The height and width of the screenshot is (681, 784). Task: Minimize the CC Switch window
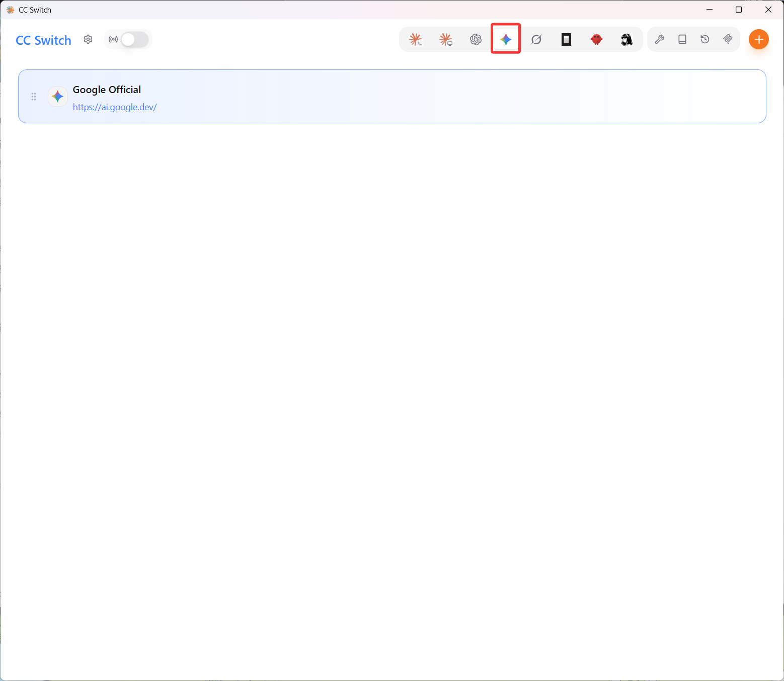tap(710, 10)
